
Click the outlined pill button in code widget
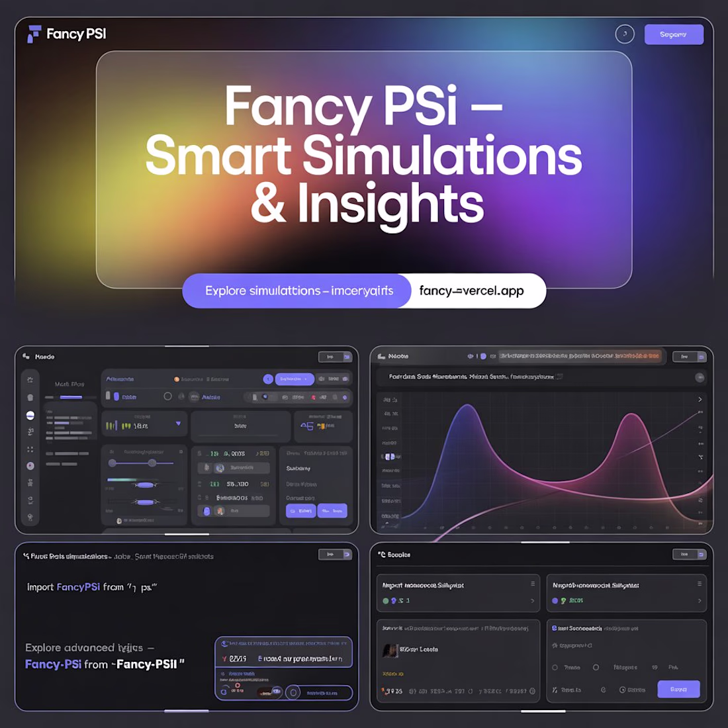(x=319, y=693)
